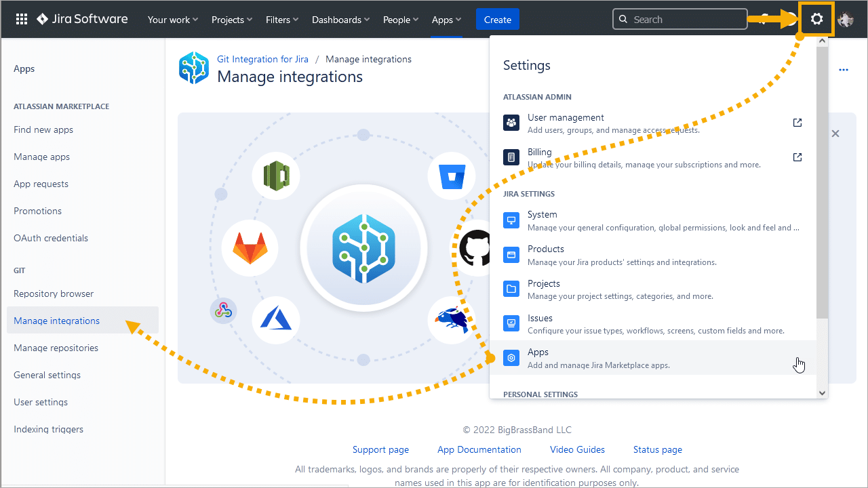Open the page more actions ellipsis

pyautogui.click(x=844, y=70)
